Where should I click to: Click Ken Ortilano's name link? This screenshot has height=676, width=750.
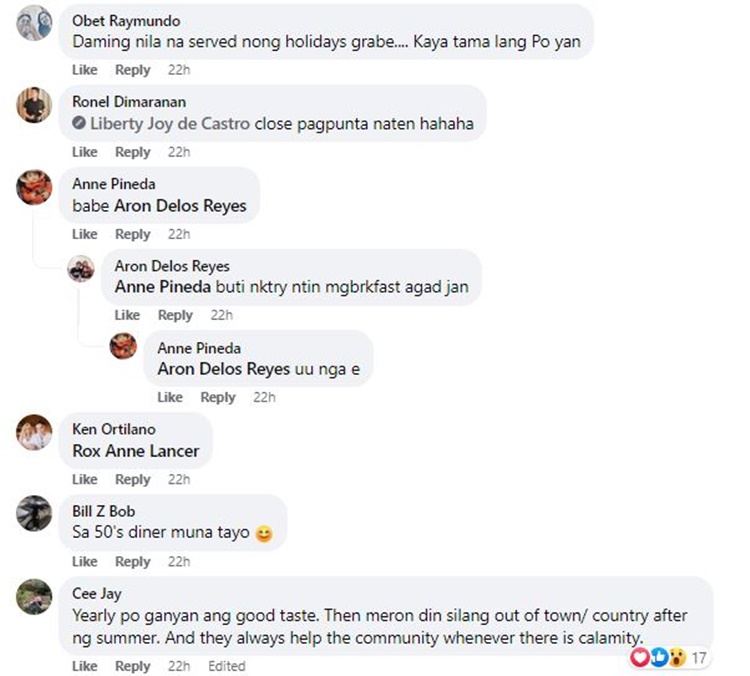[x=114, y=429]
